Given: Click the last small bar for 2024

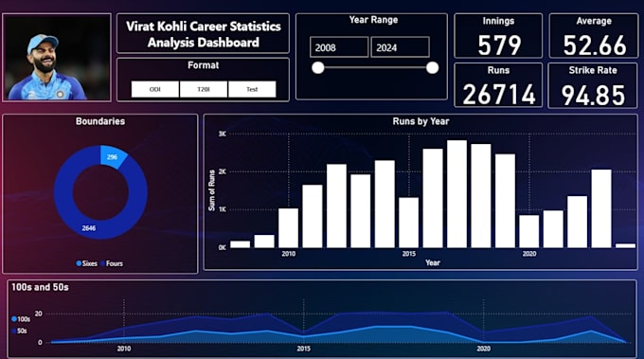Looking at the screenshot, I should (x=625, y=245).
